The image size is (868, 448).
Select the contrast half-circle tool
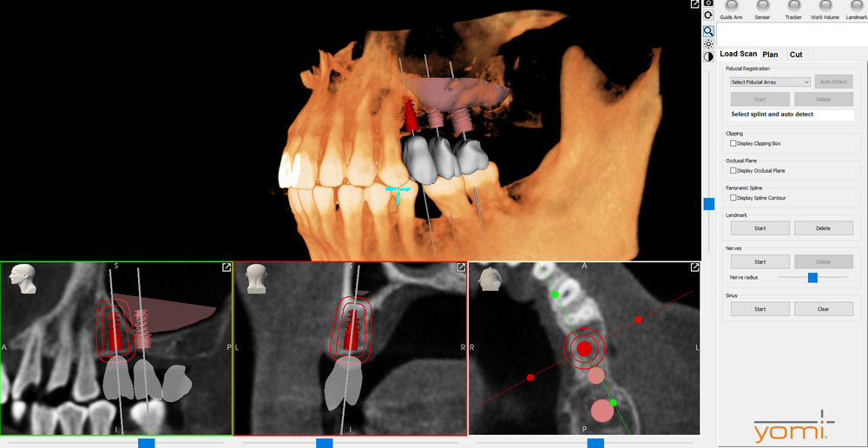pos(708,56)
